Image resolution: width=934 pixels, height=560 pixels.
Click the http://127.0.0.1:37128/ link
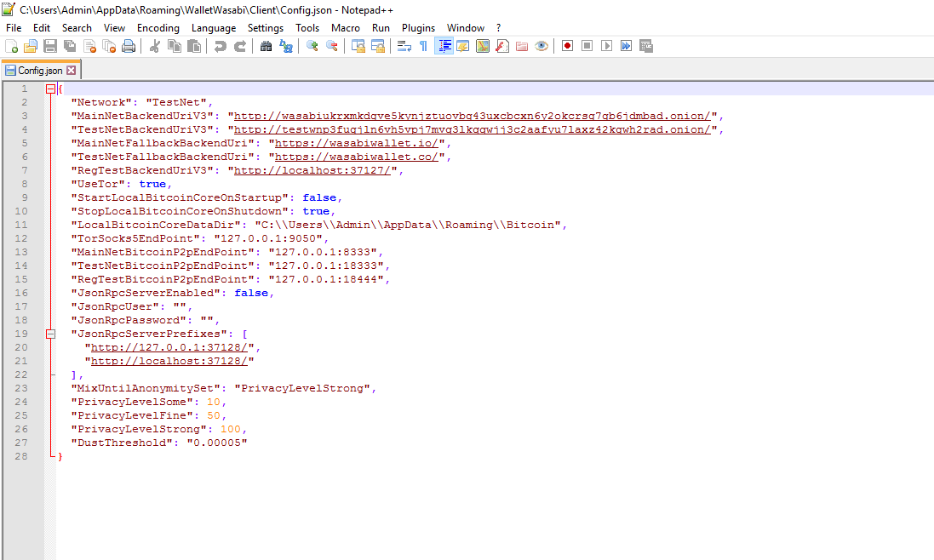point(169,347)
